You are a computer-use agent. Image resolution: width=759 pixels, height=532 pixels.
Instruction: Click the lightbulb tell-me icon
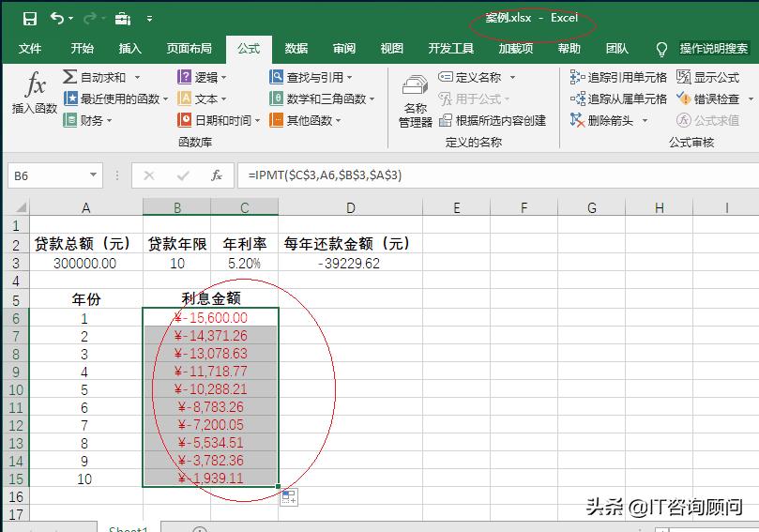tap(661, 49)
